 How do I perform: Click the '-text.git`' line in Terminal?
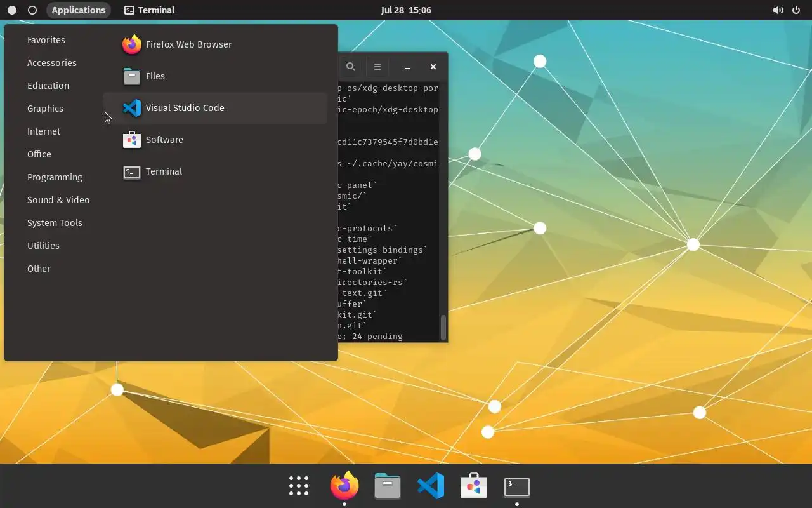(362, 293)
